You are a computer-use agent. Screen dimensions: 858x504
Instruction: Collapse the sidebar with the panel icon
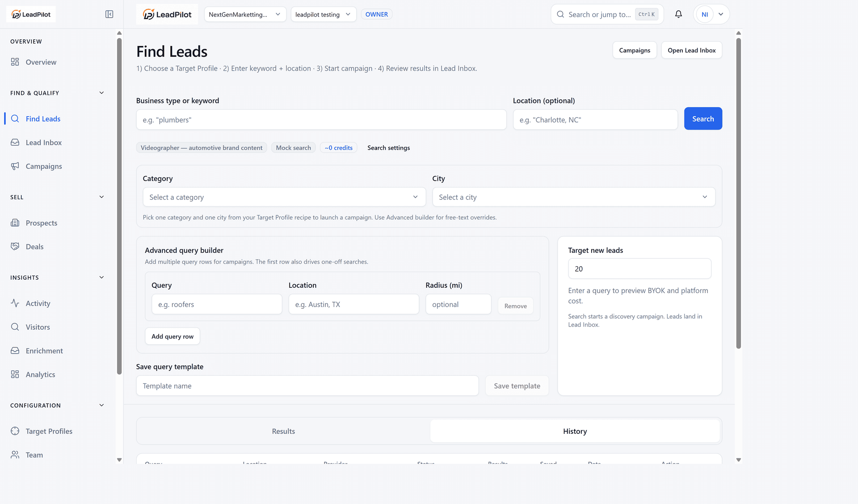(109, 14)
